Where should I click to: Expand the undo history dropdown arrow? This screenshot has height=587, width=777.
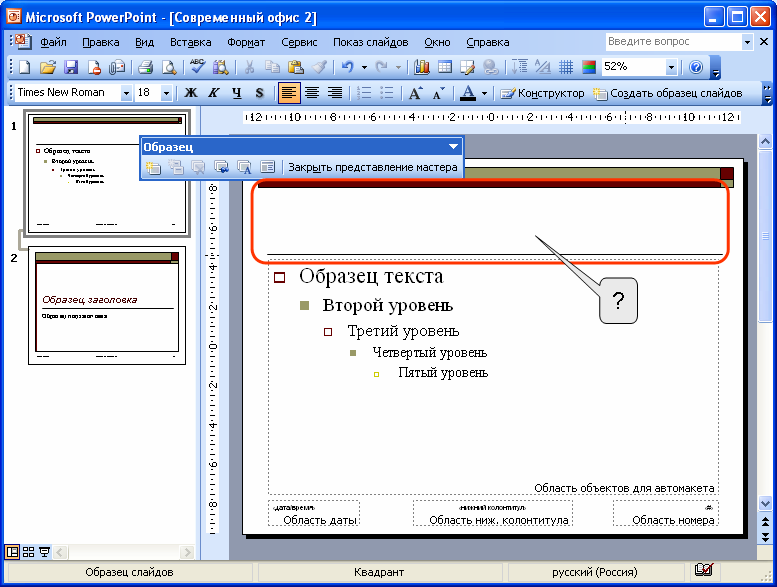coord(364,67)
